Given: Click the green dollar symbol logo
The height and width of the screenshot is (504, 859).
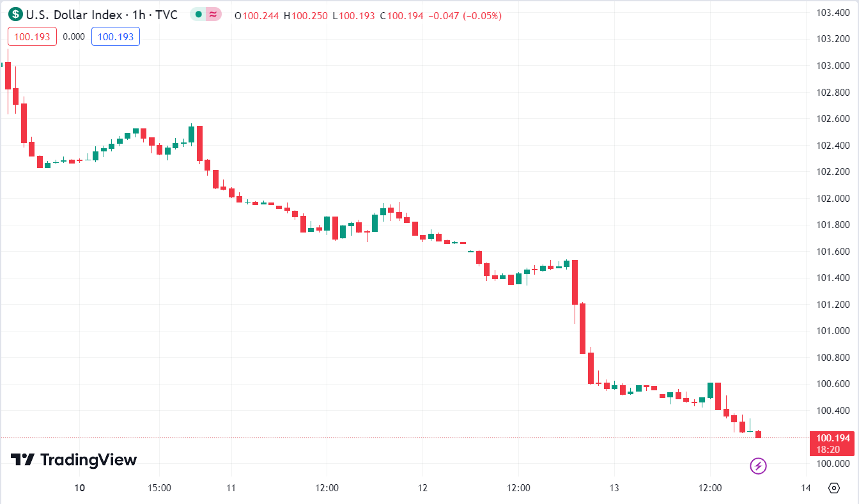Looking at the screenshot, I should tap(15, 15).
